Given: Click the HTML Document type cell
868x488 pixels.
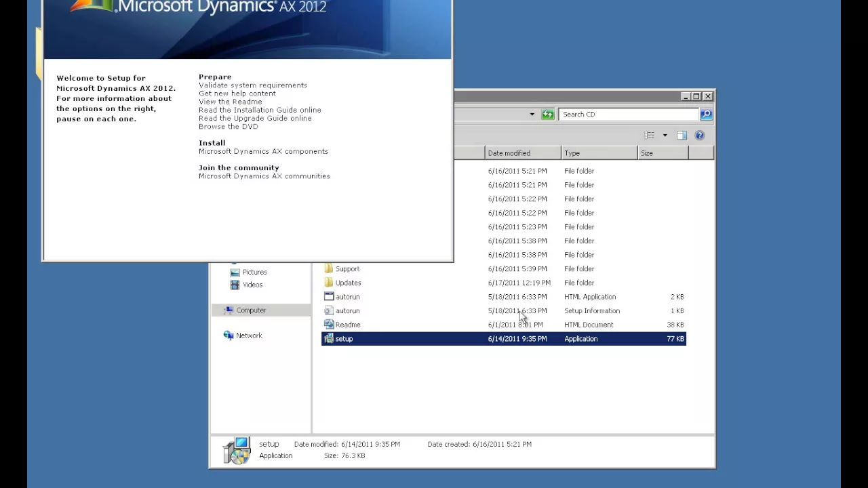Looking at the screenshot, I should point(589,325).
